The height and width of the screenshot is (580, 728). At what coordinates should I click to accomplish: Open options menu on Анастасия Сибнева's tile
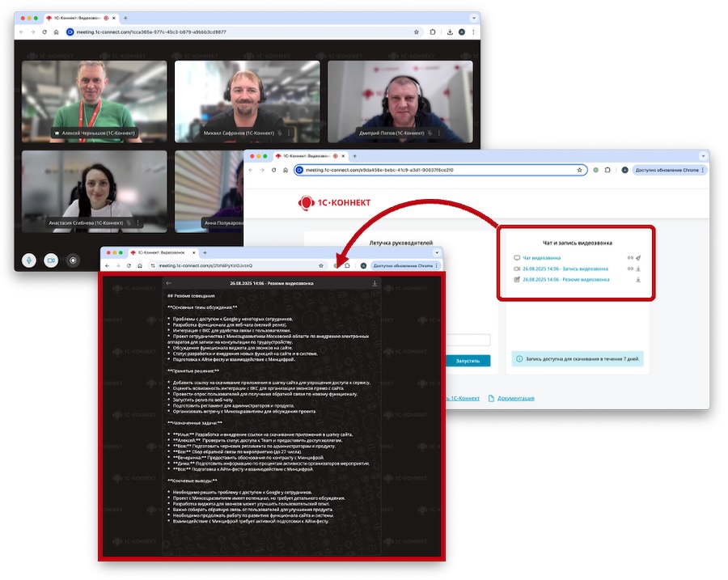point(138,222)
